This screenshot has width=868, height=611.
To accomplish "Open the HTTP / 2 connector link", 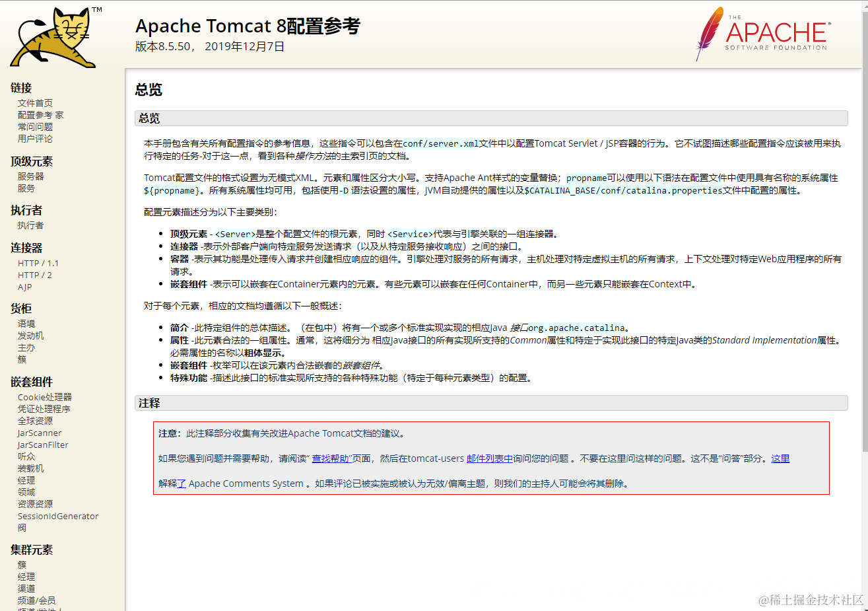I will [x=35, y=275].
